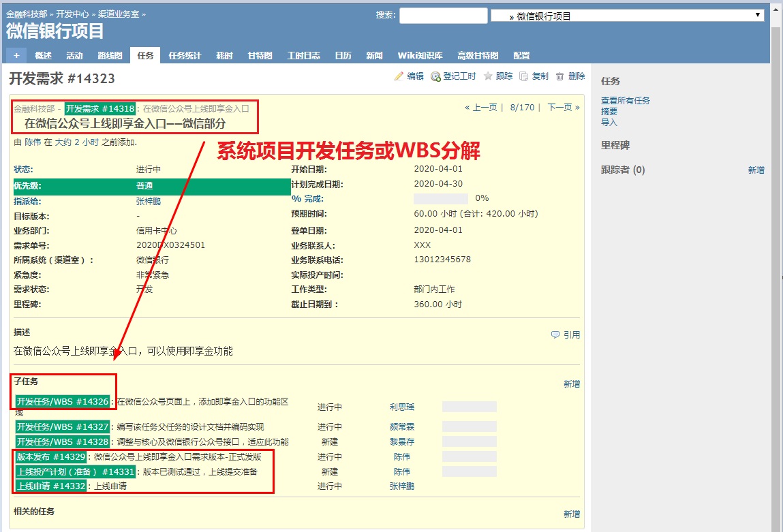The width and height of the screenshot is (783, 532).
Task: Click the star watch icon
Action: coord(488,76)
